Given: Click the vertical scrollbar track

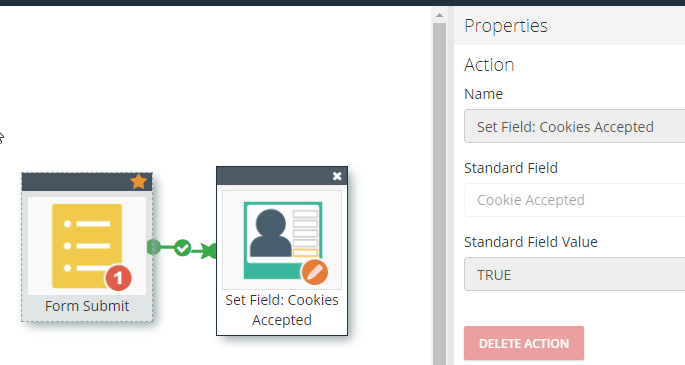Looking at the screenshot, I should tap(439, 194).
